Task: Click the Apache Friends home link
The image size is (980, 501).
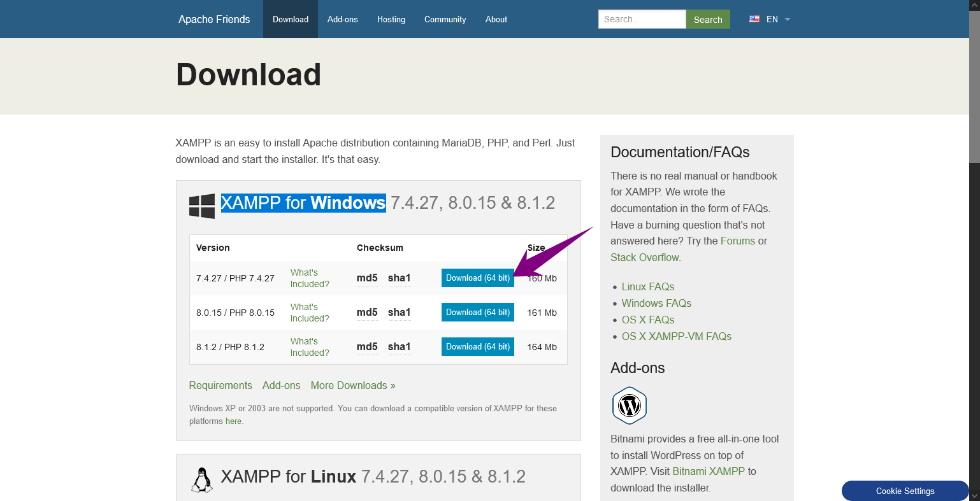Action: point(214,19)
